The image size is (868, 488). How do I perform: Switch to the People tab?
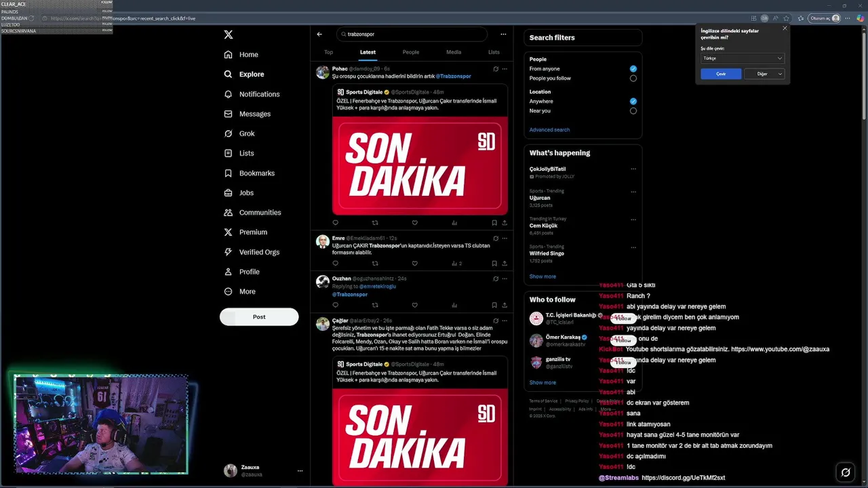pos(411,52)
